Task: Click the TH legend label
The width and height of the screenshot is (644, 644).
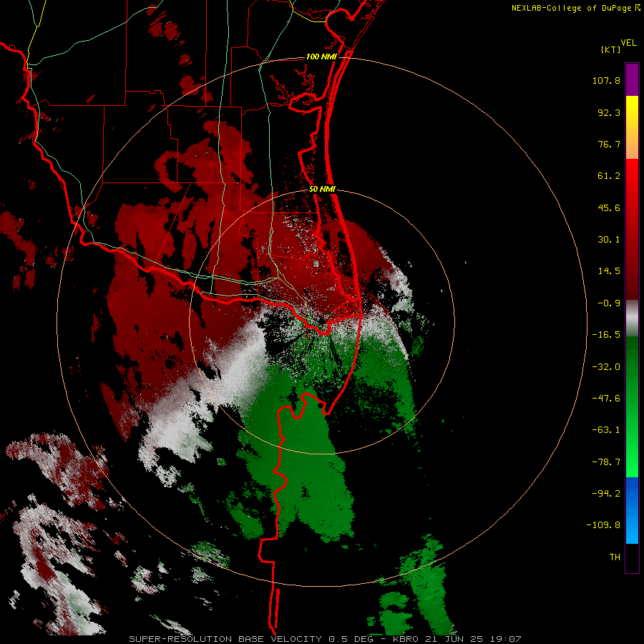Action: click(615, 557)
